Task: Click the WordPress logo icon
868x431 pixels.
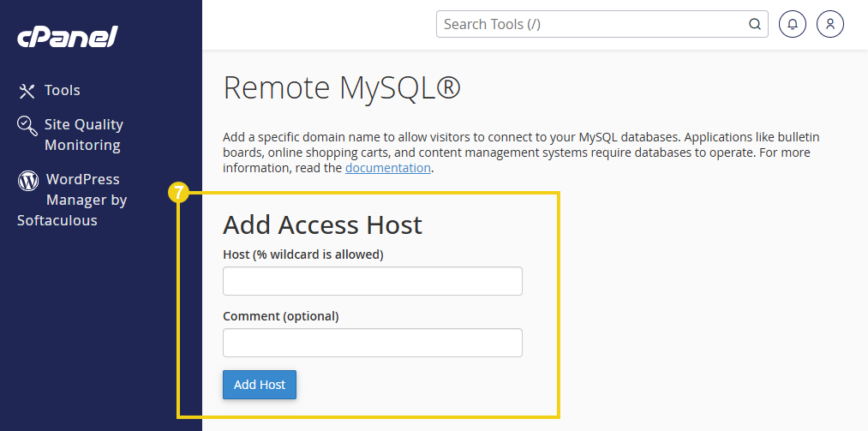Action: pyautogui.click(x=28, y=180)
